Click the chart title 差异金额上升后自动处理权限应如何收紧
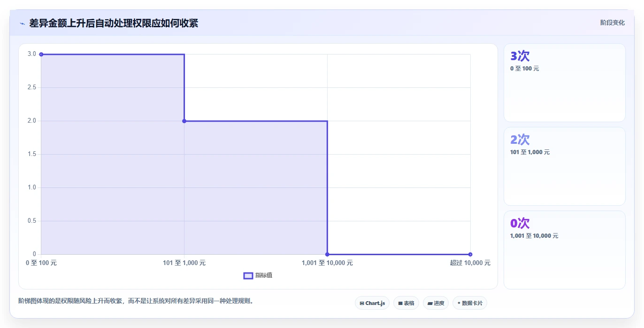The image size is (644, 328). pyautogui.click(x=114, y=23)
